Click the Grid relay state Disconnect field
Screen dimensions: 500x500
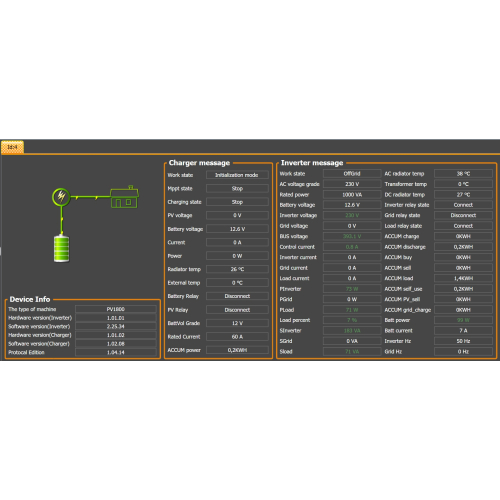point(463,215)
